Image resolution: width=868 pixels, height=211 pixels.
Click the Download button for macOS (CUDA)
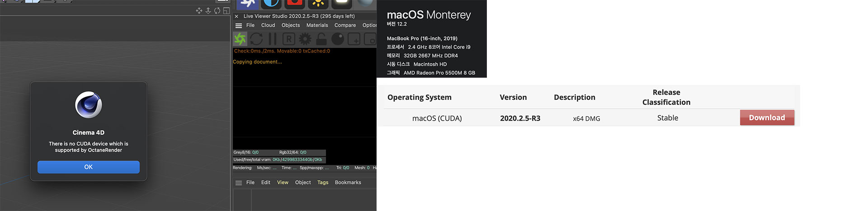[767, 117]
